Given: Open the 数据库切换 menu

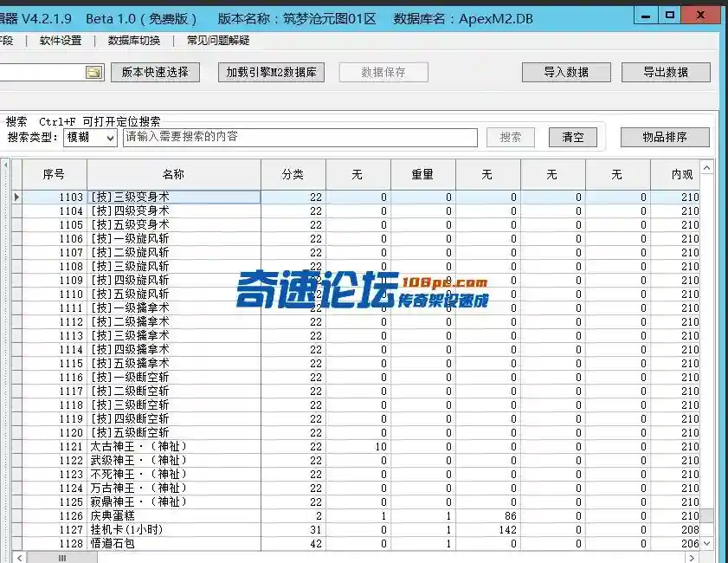Looking at the screenshot, I should [134, 41].
